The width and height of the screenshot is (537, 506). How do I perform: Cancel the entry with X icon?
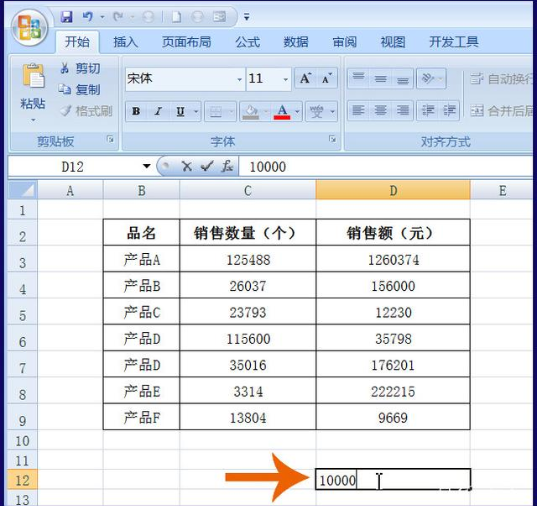tap(187, 166)
